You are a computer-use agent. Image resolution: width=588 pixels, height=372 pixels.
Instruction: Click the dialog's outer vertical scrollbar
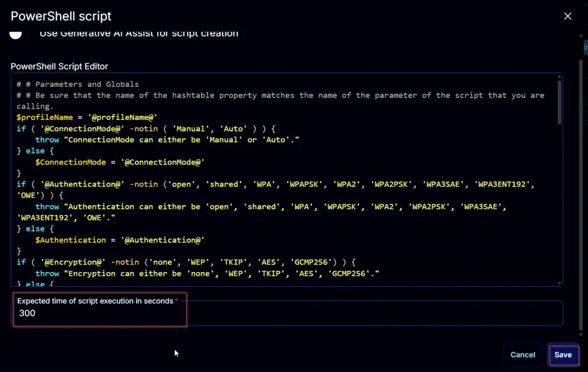[580, 195]
